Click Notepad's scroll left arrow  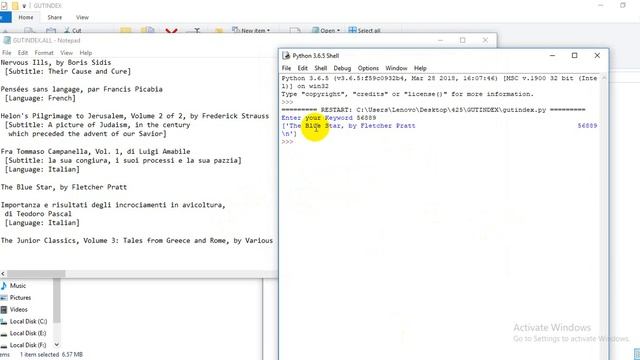click(x=3, y=273)
